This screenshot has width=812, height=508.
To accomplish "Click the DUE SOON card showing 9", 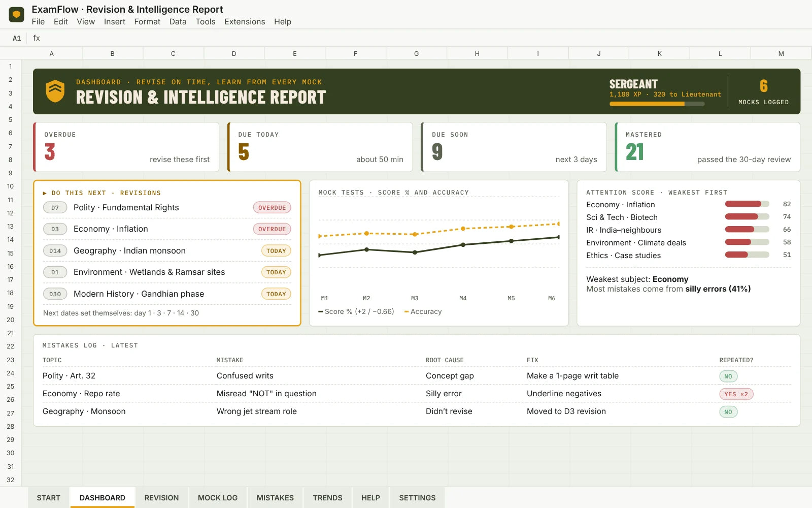I will pyautogui.click(x=514, y=147).
